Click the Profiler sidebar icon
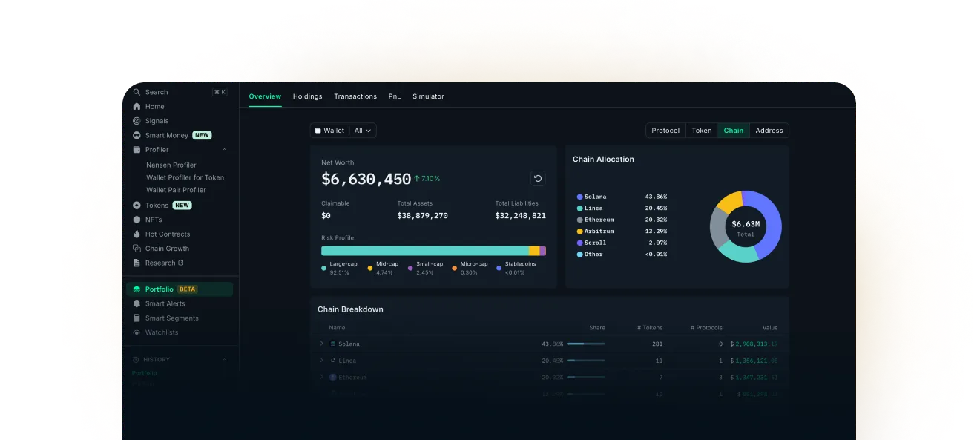Image resolution: width=980 pixels, height=440 pixels. [x=137, y=150]
